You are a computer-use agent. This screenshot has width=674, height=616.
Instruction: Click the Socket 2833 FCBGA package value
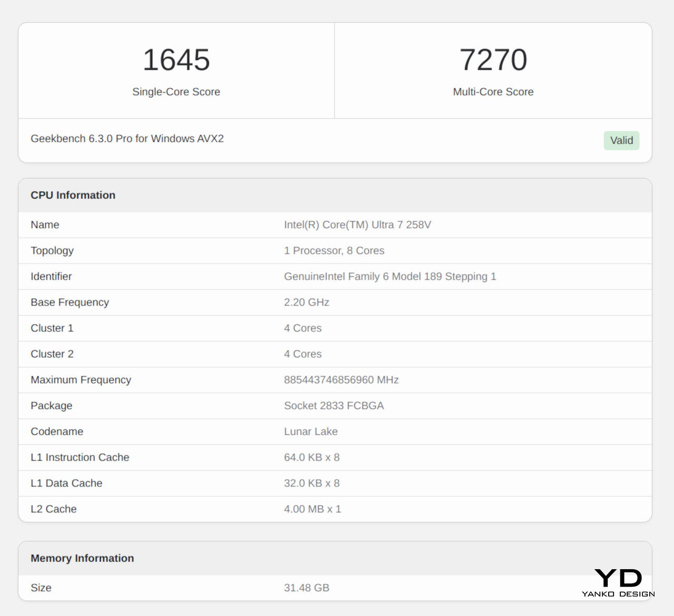coord(333,405)
